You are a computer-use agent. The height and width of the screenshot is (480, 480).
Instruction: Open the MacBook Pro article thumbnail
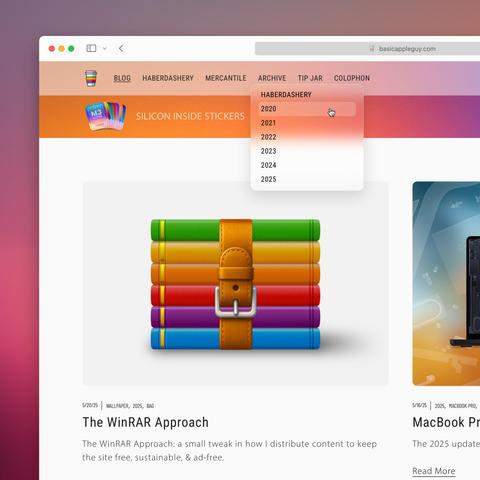[446, 283]
